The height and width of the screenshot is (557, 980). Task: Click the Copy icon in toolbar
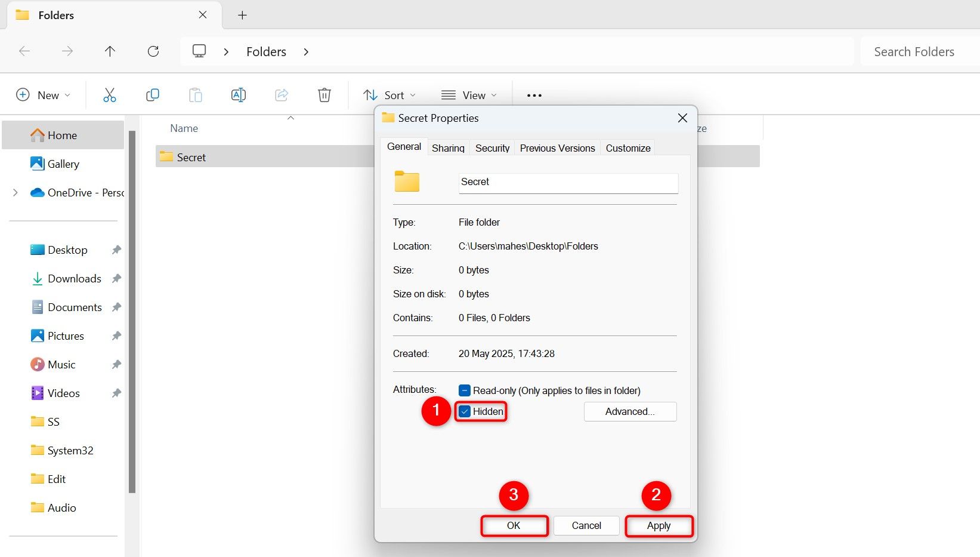(153, 95)
